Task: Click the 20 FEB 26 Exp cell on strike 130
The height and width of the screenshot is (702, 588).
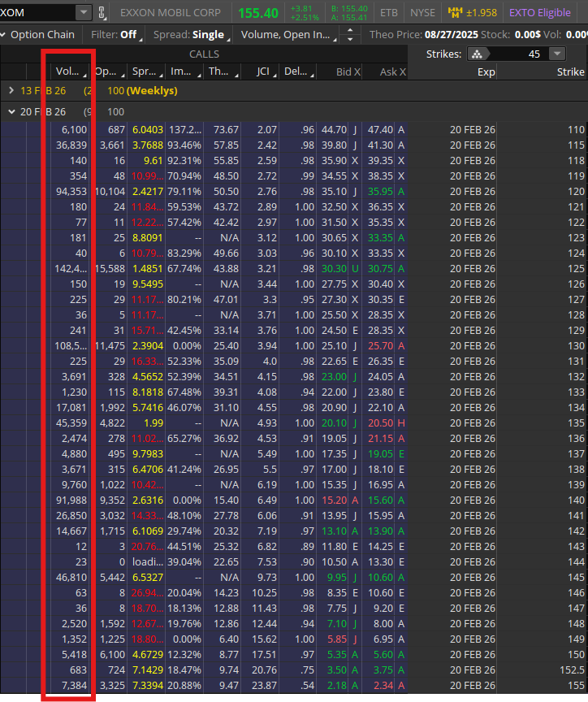Action: pos(473,346)
